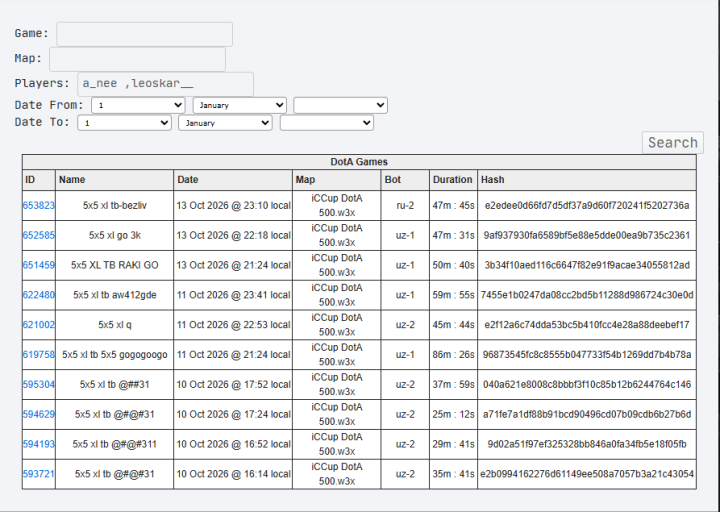The width and height of the screenshot is (720, 512).
Task: Open game ID 594193
Action: pos(39,444)
